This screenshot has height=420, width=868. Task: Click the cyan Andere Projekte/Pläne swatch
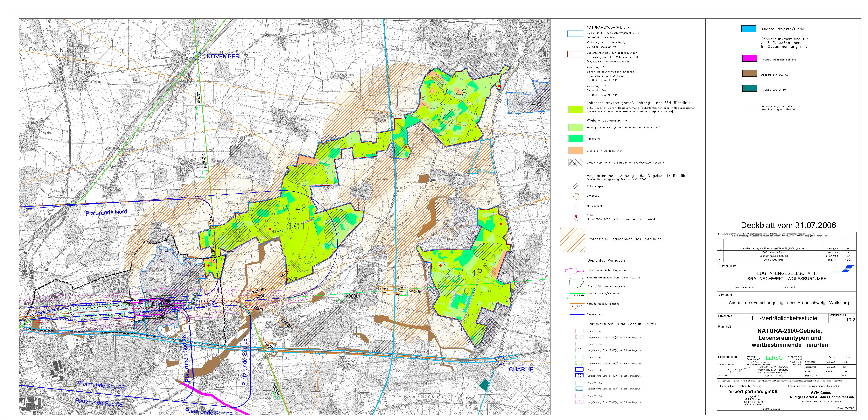(x=749, y=29)
